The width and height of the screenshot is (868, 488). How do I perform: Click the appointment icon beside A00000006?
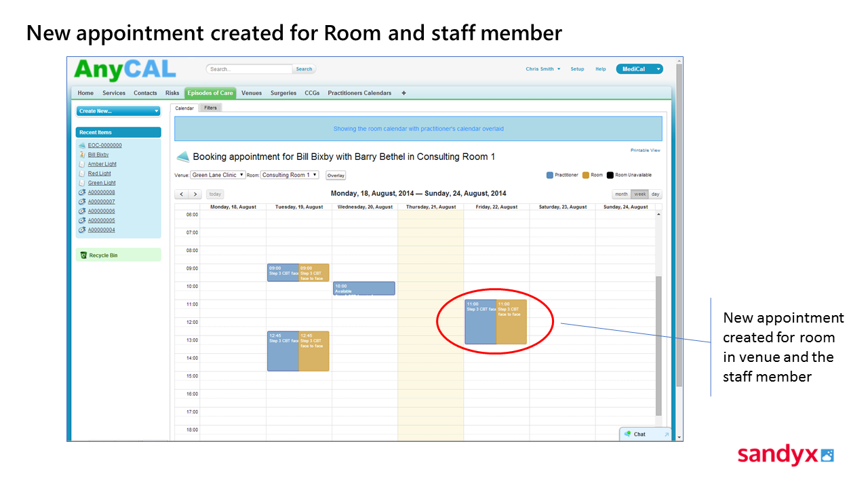pos(82,211)
